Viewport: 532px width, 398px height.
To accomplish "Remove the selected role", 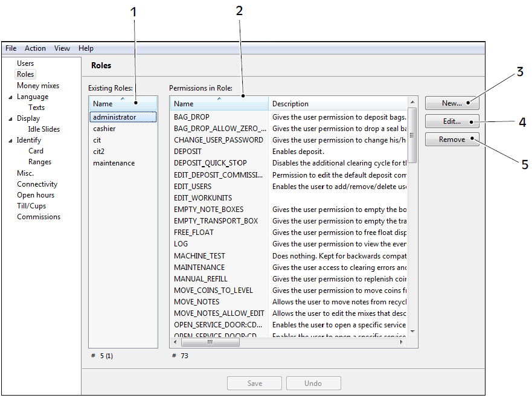I will tap(452, 139).
